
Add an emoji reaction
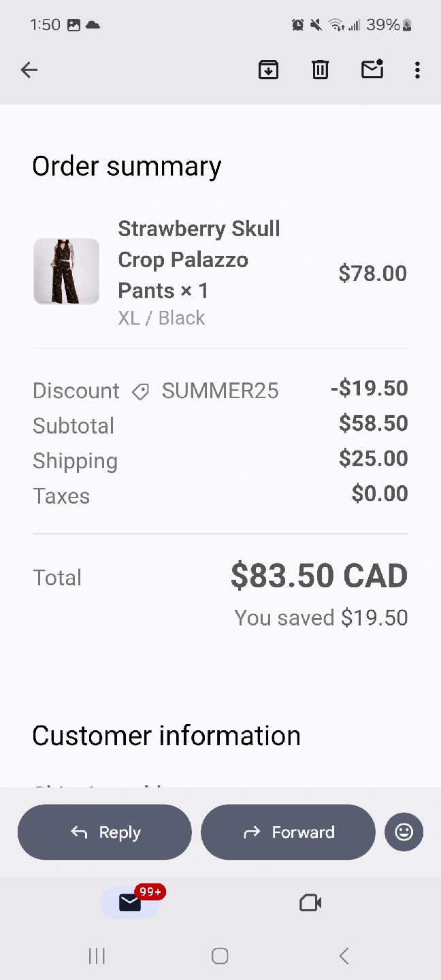click(x=404, y=832)
